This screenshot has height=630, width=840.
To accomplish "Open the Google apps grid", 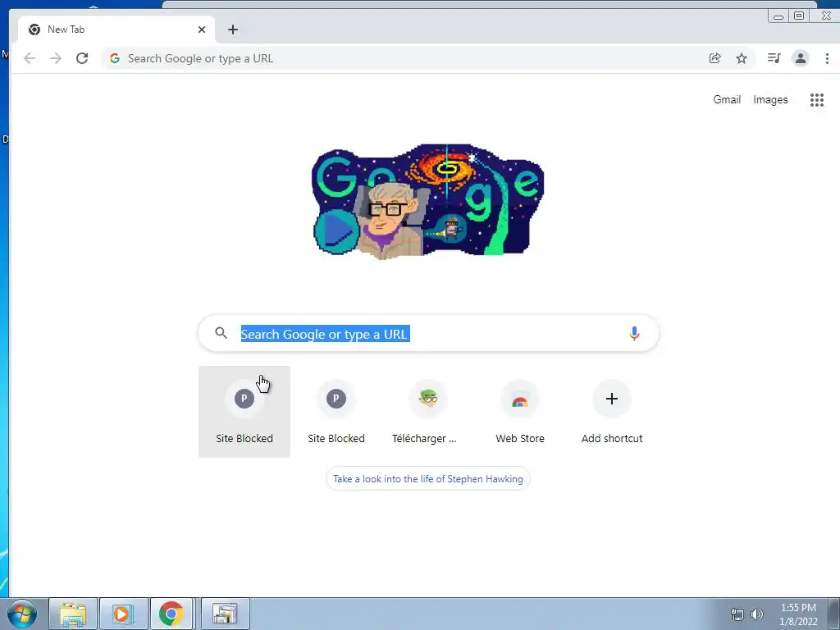I will [816, 99].
